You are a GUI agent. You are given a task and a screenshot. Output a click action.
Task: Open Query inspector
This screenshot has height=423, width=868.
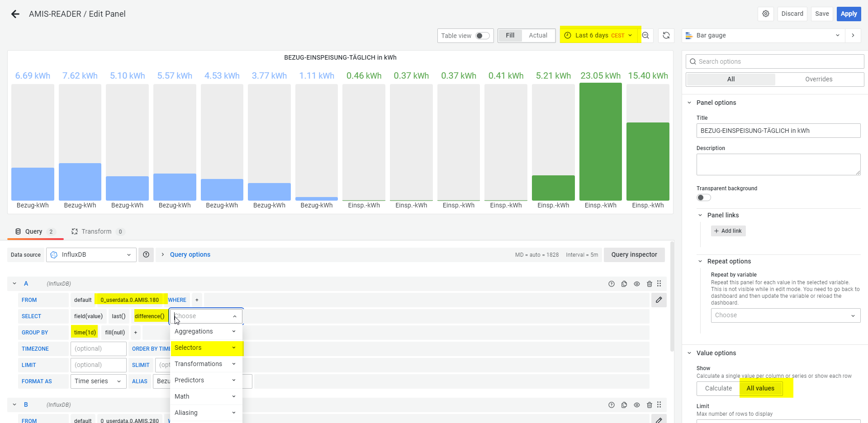tap(634, 255)
